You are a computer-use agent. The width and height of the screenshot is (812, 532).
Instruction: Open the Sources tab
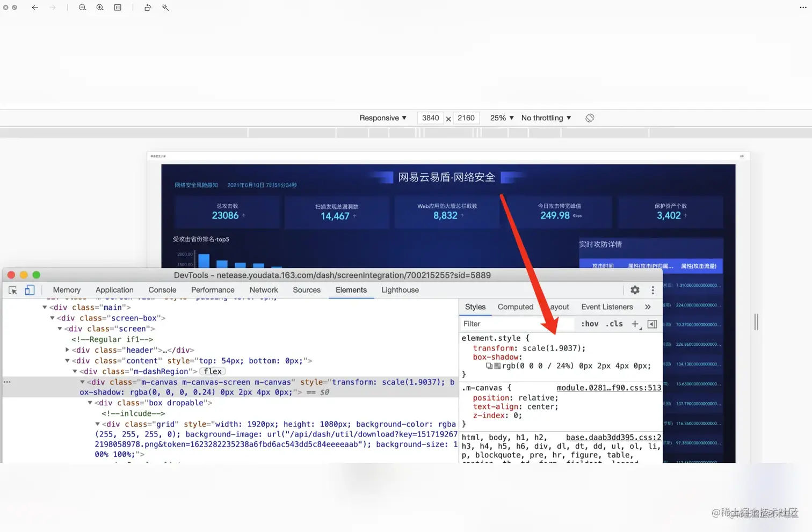coord(307,290)
